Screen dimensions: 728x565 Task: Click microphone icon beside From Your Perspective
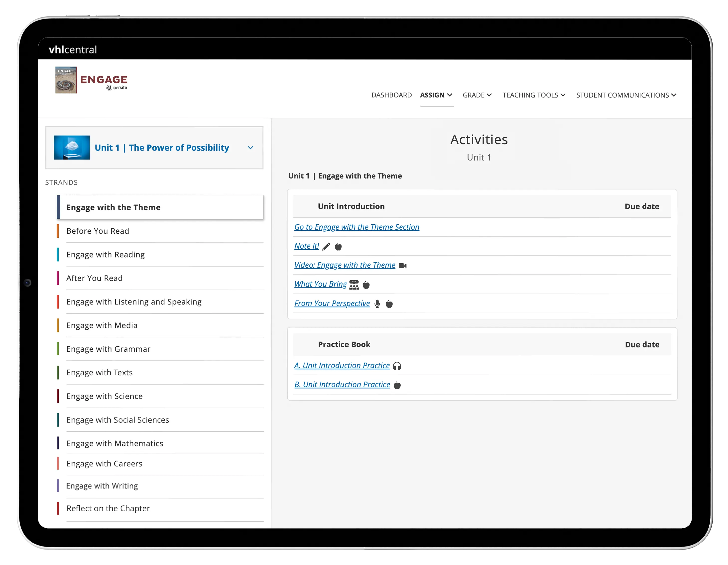coord(377,304)
